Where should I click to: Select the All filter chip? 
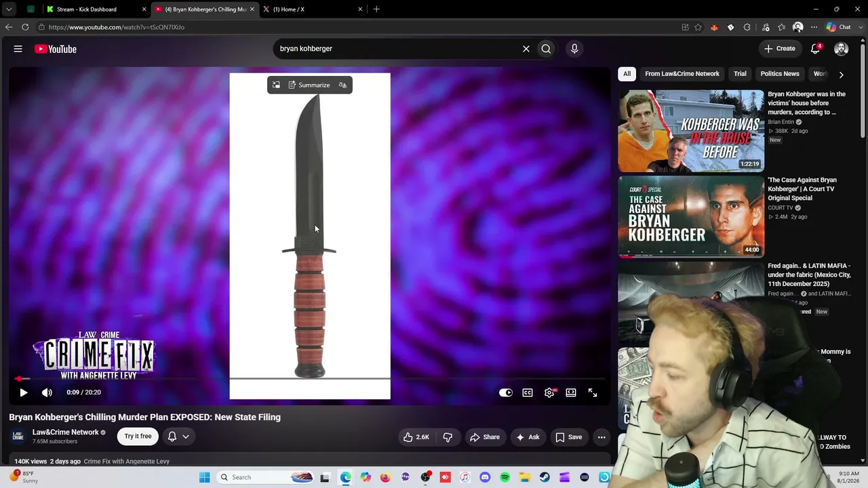coord(627,74)
